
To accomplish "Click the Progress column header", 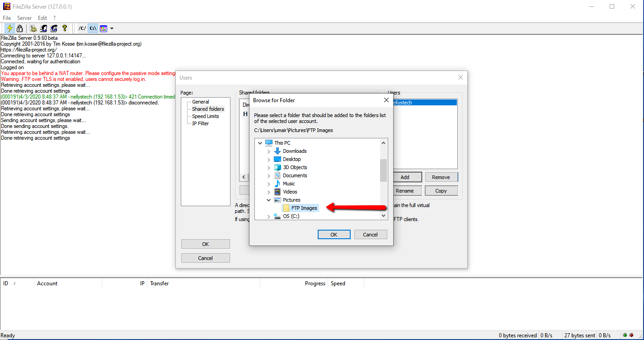I will tap(294, 283).
